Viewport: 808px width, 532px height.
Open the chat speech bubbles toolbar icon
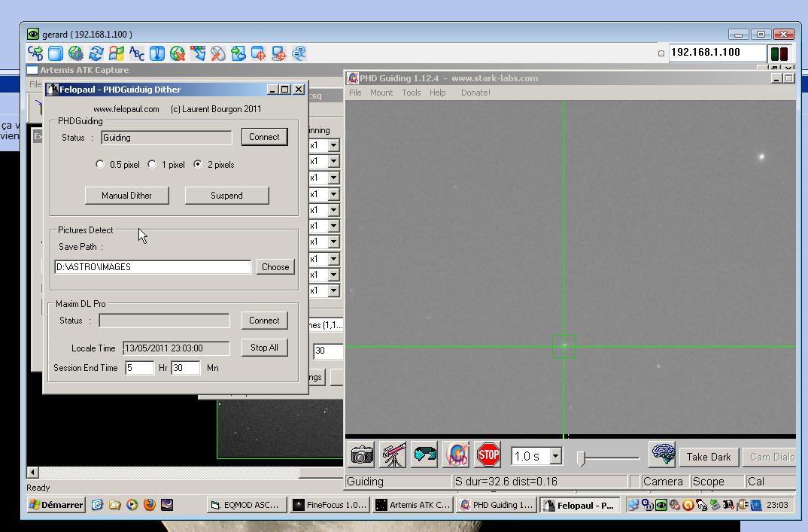(299, 53)
